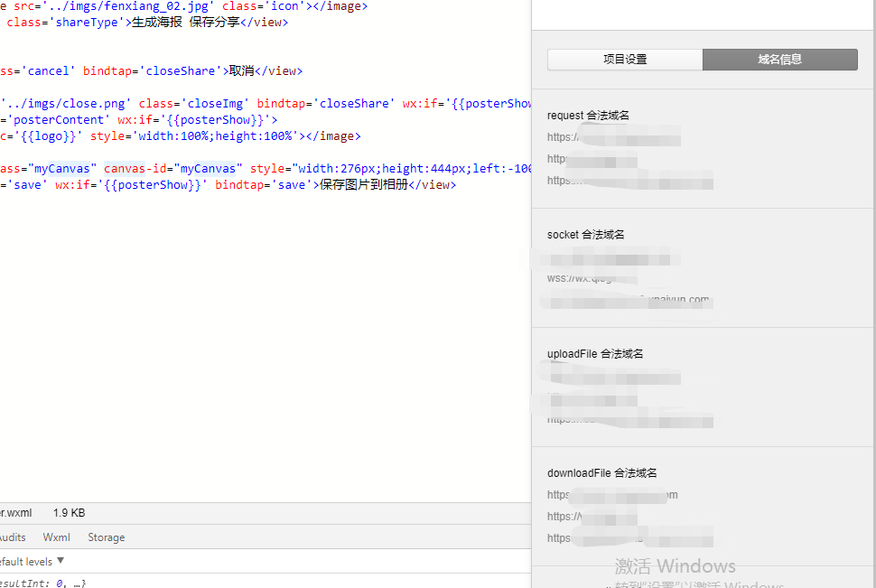The image size is (876, 588).
Task: Open the Storage panel tab
Action: pos(107,537)
